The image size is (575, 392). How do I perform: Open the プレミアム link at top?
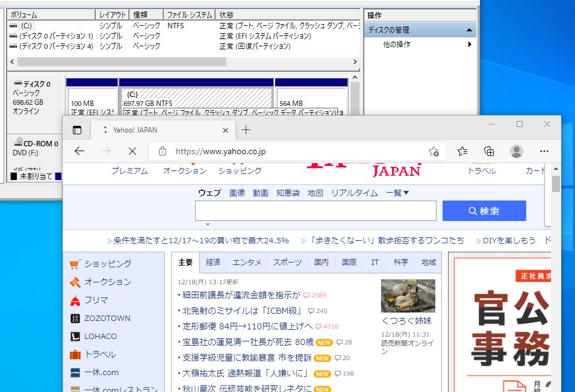[130, 171]
